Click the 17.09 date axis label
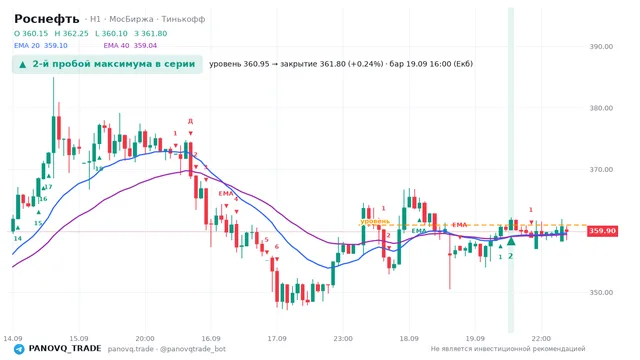 point(277,338)
